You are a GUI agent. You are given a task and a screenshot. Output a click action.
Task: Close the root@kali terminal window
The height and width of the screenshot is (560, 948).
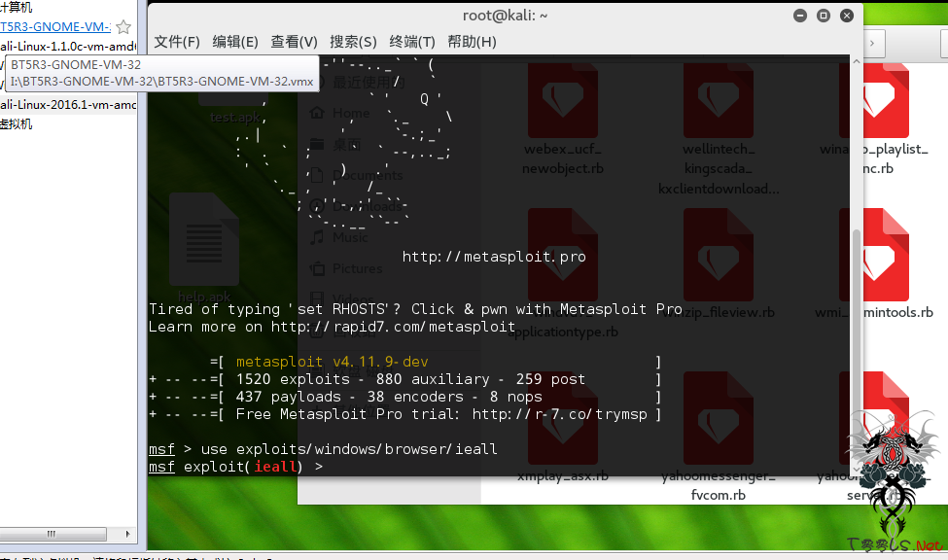(847, 16)
